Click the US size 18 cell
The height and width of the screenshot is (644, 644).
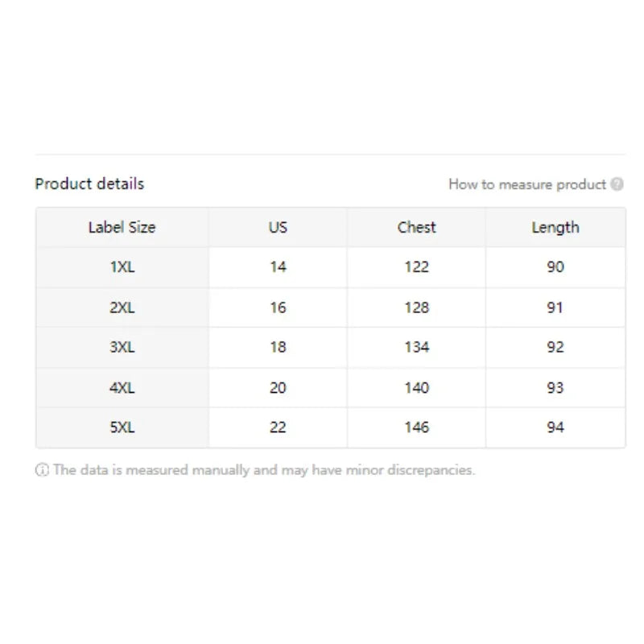click(x=278, y=347)
